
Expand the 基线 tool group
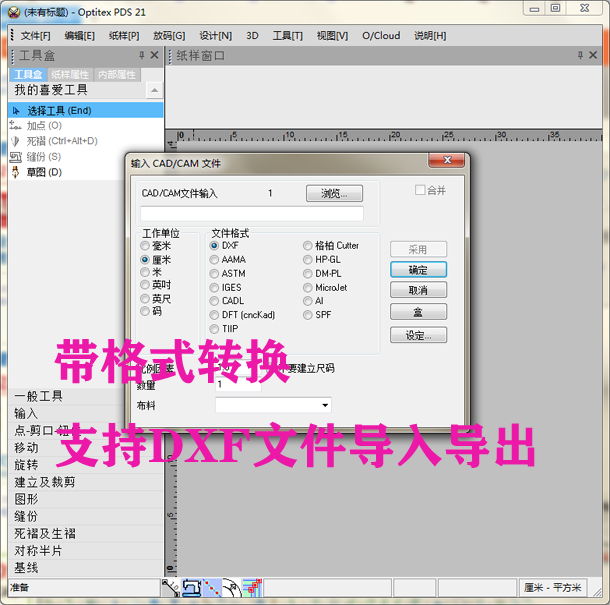click(85, 568)
